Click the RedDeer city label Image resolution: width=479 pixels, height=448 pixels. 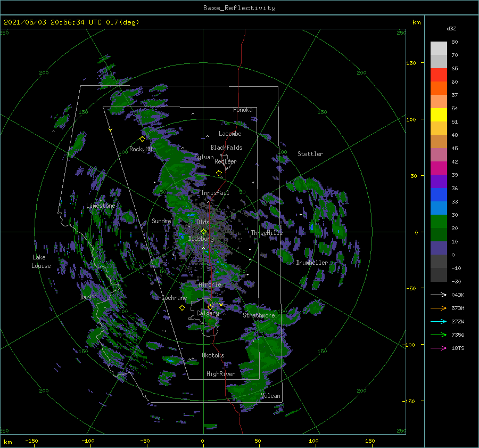pyautogui.click(x=226, y=161)
